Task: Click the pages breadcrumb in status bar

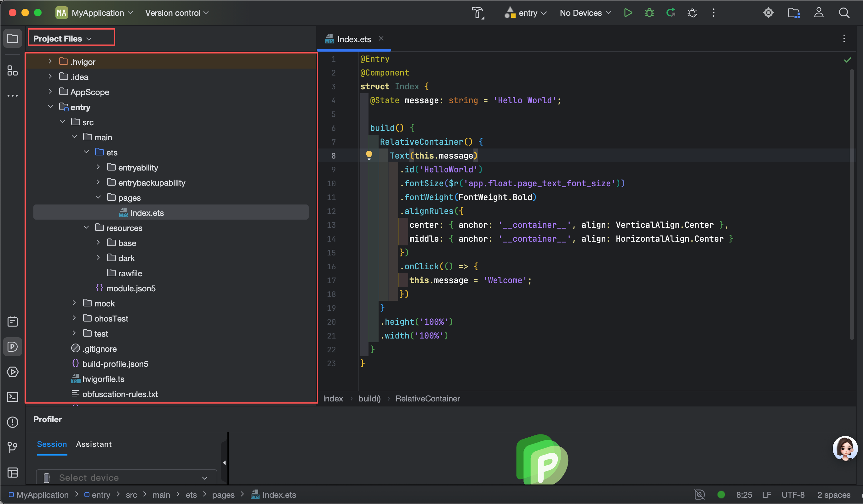Action: tap(223, 495)
